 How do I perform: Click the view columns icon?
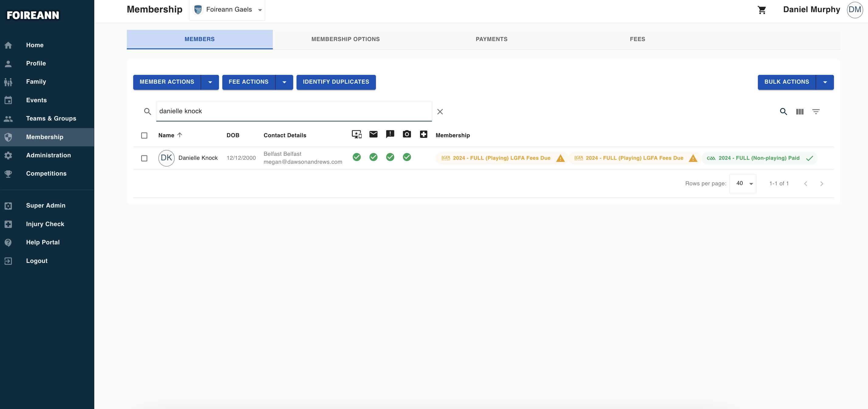[x=800, y=112]
